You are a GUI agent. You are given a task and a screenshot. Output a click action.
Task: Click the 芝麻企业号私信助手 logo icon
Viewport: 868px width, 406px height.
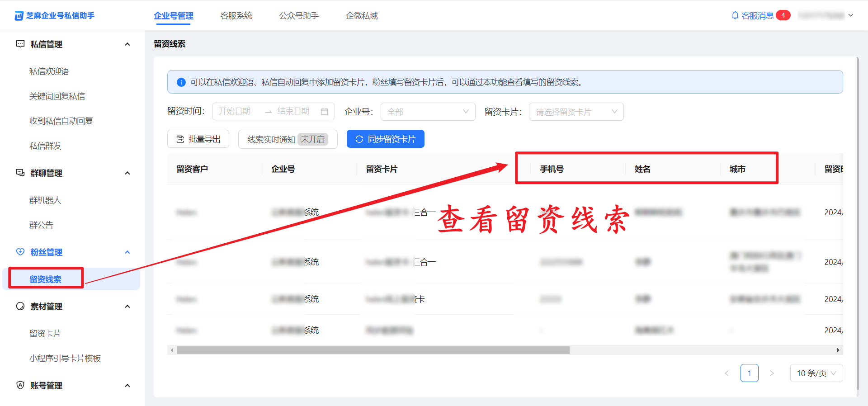tap(19, 16)
